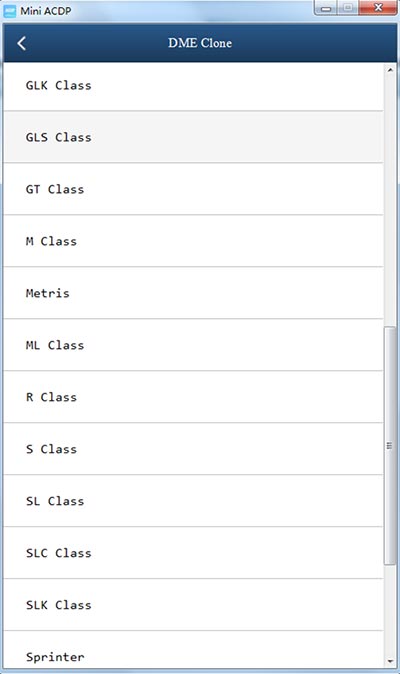This screenshot has height=674, width=400.
Task: Select SLC Class entry
Action: point(193,553)
